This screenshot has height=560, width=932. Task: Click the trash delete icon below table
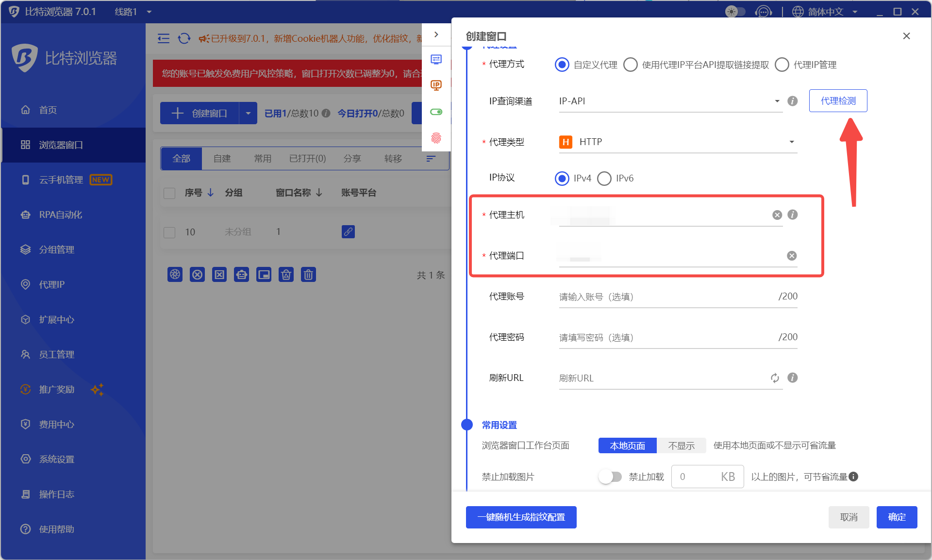(x=308, y=275)
